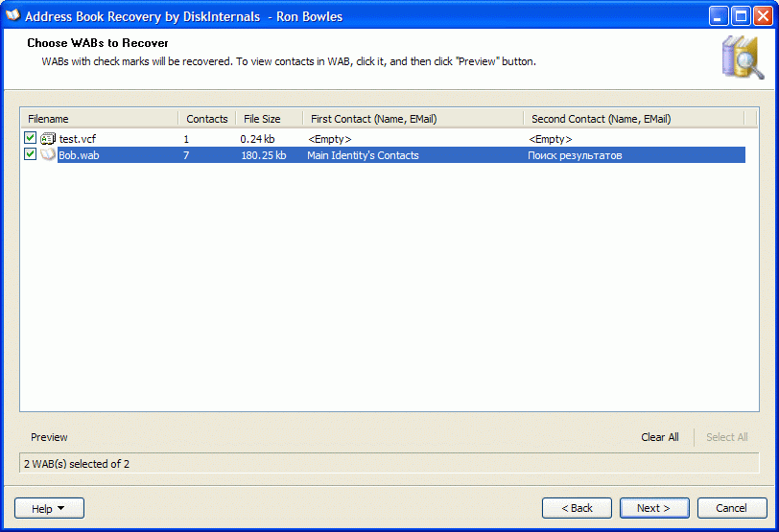The height and width of the screenshot is (532, 779).
Task: Uncheck the test.vcf checkbox
Action: point(31,138)
